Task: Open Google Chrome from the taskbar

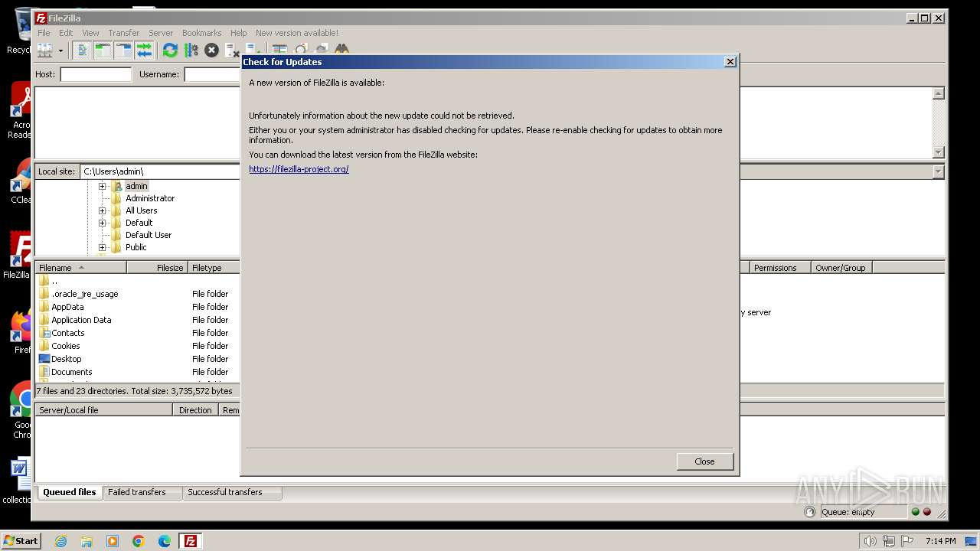Action: [x=139, y=541]
